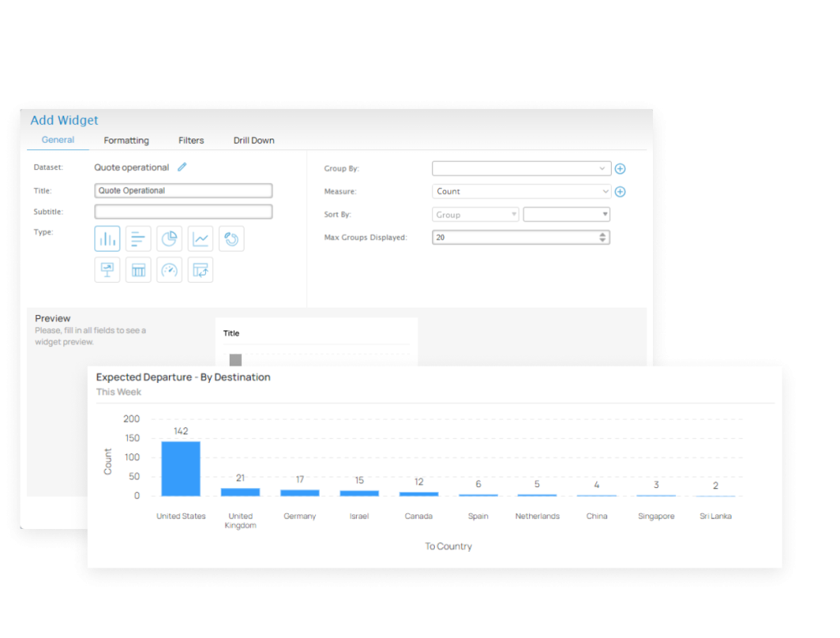
Task: Open the Sort By Group dropdown
Action: coord(474,214)
